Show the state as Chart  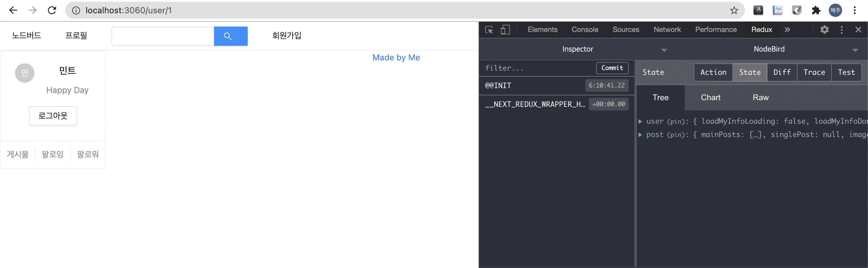pos(711,98)
